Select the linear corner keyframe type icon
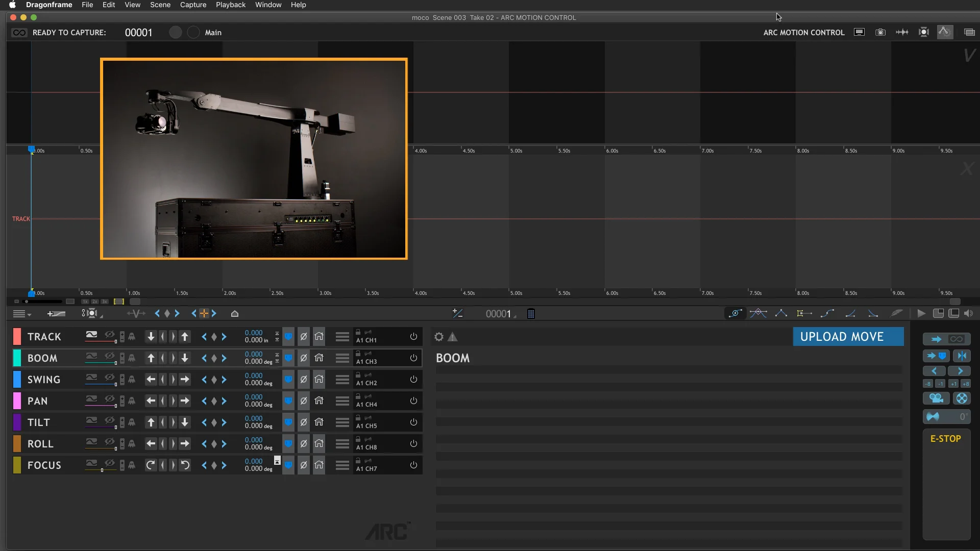Screen dimensions: 980x551 coord(781,313)
